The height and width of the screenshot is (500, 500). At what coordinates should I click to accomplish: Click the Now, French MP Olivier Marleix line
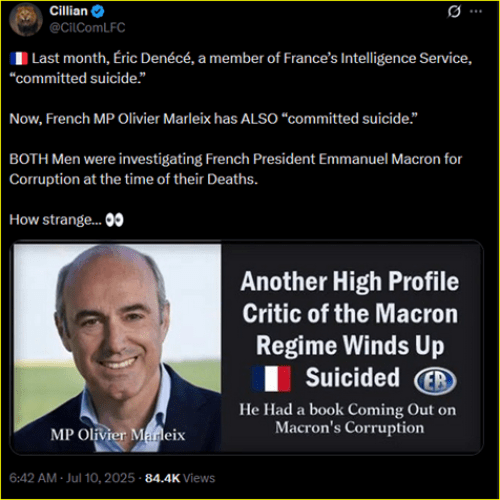click(x=213, y=119)
